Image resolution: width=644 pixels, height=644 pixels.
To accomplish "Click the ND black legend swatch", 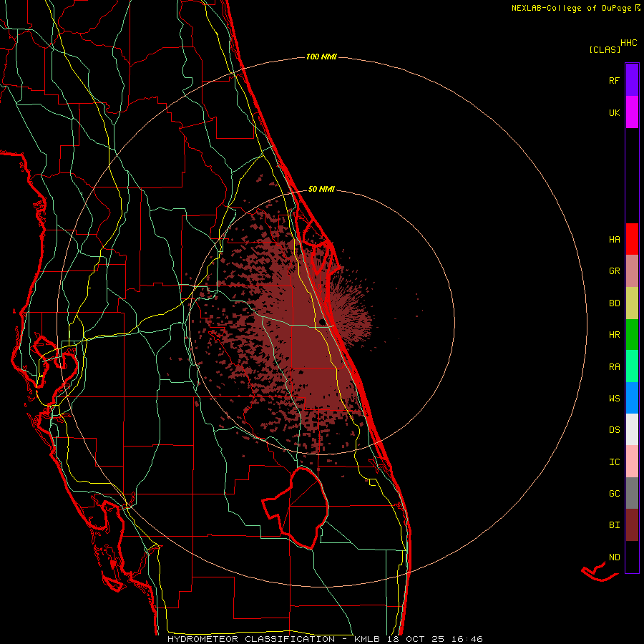I will coord(632,557).
